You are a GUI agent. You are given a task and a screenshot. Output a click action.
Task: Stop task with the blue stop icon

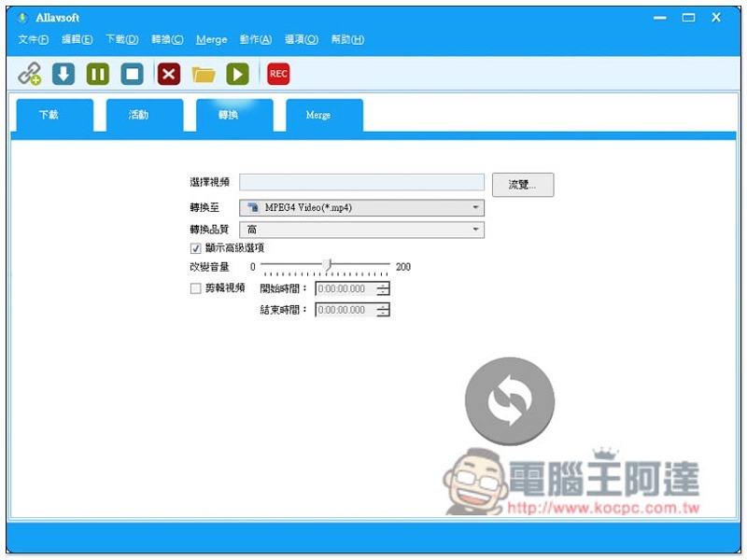132,74
